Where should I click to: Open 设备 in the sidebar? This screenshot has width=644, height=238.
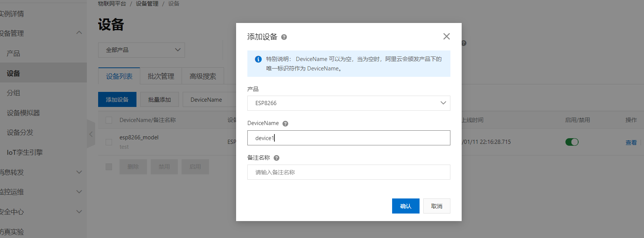pyautogui.click(x=43, y=73)
